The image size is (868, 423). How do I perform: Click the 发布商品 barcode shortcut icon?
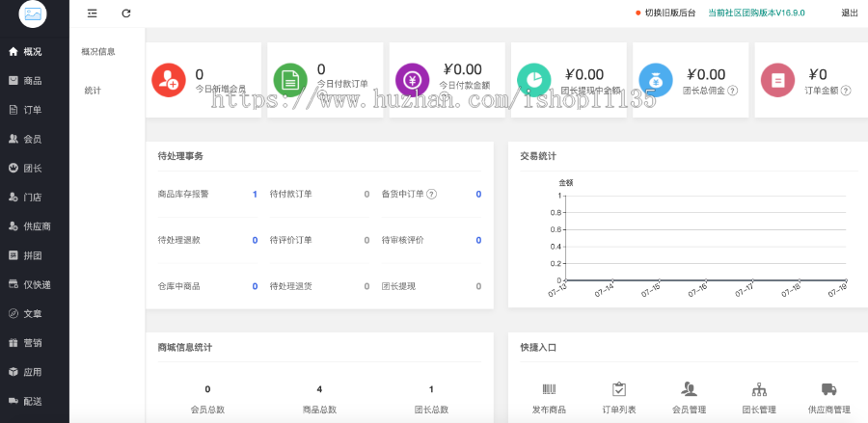(549, 389)
